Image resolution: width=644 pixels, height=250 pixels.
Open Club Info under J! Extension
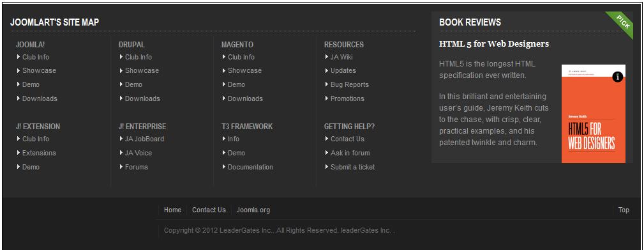pos(36,139)
